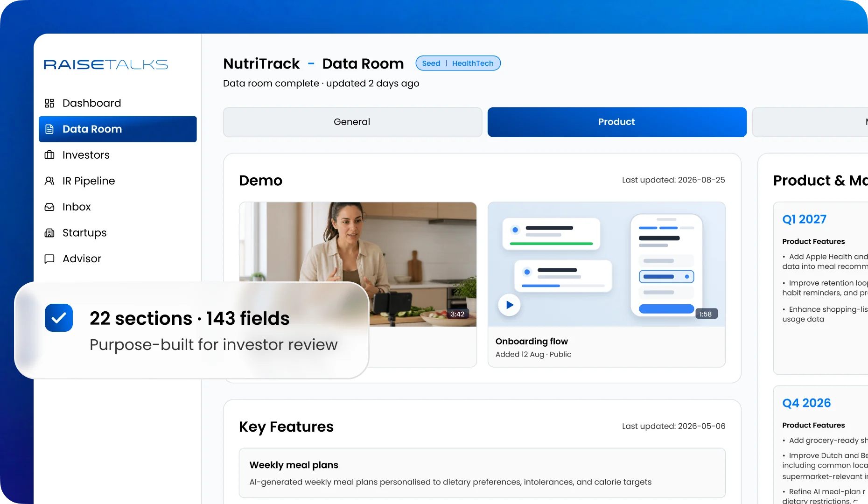Play the Onboarding flow video
This screenshot has height=504, width=868.
click(x=509, y=305)
